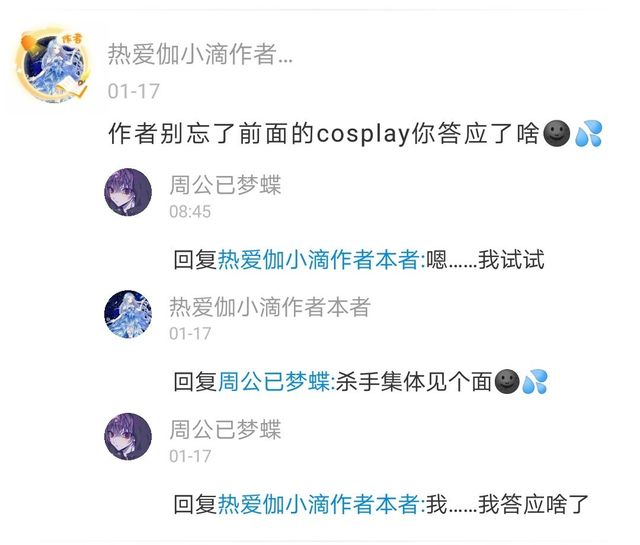Tap sweat droplets emoji in top comment
The height and width of the screenshot is (545, 640).
tap(588, 133)
